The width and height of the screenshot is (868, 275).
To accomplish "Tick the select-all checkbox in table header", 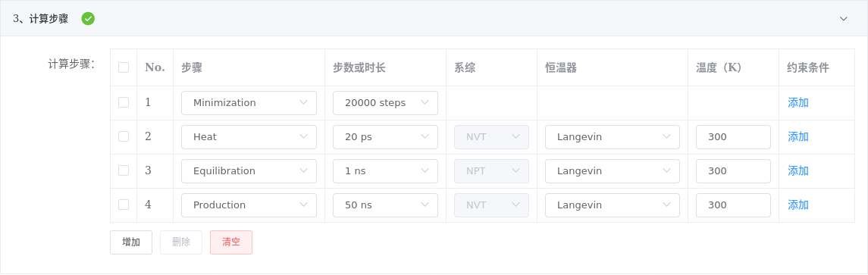I will pyautogui.click(x=124, y=67).
